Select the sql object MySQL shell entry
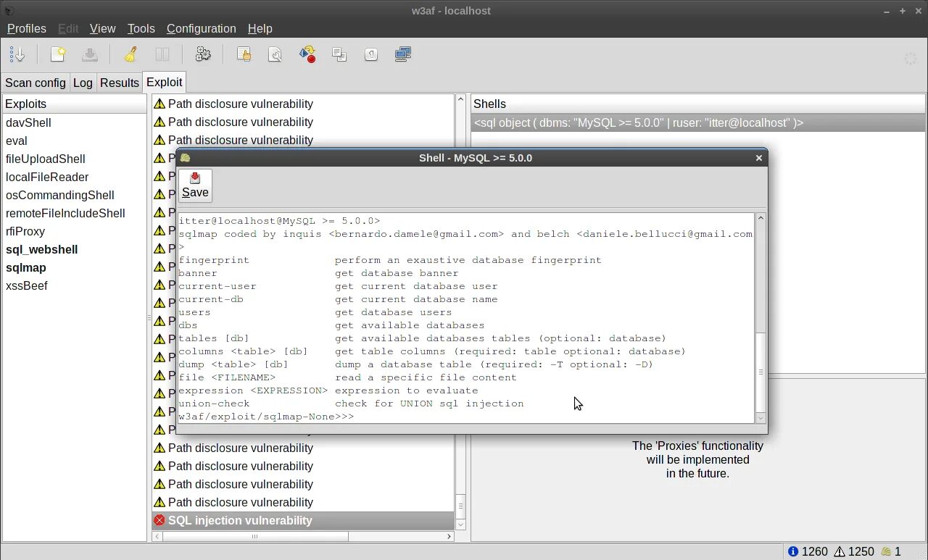Viewport: 928px width, 560px height. coord(698,122)
